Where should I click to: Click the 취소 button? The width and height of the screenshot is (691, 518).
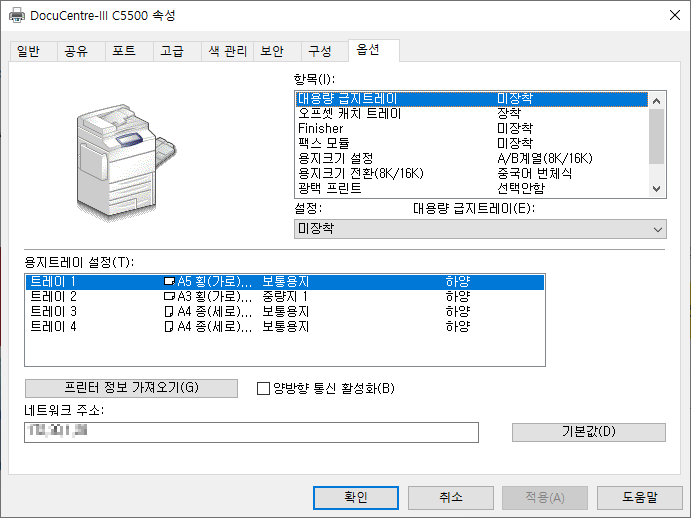[450, 498]
